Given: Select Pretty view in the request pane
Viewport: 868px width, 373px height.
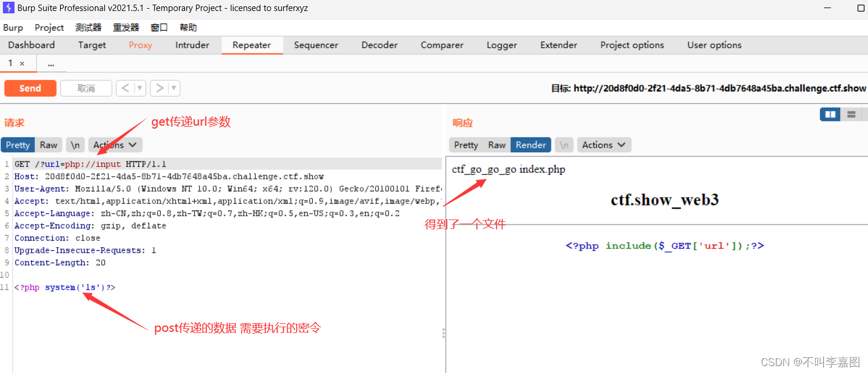Looking at the screenshot, I should click(17, 145).
